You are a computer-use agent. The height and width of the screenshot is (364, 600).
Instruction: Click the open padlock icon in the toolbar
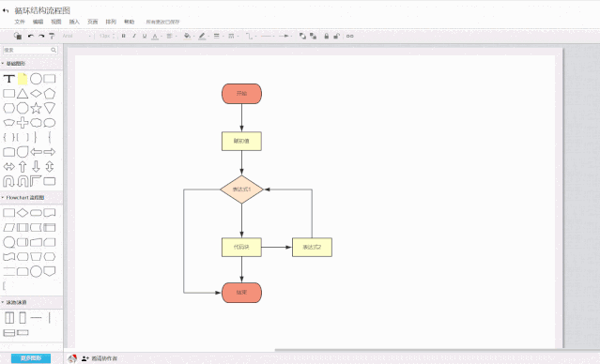337,36
